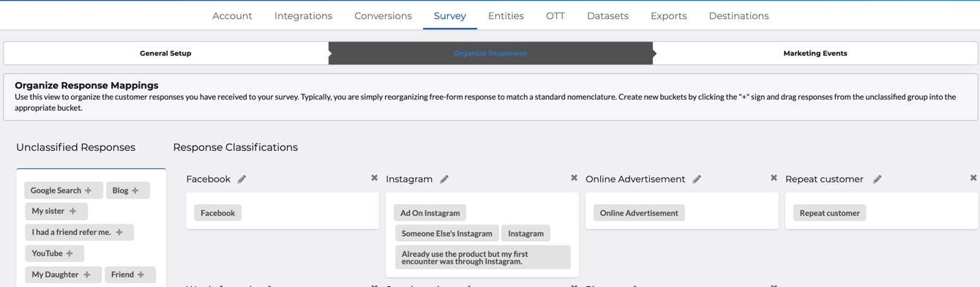
Task: Click Online Advertisement chip inside its bucket
Action: coord(639,213)
